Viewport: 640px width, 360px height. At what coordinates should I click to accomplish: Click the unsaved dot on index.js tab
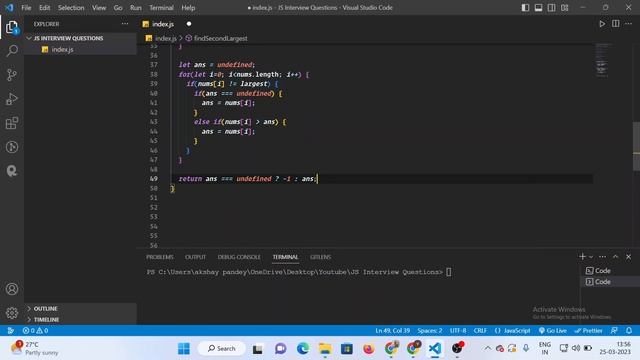(189, 24)
